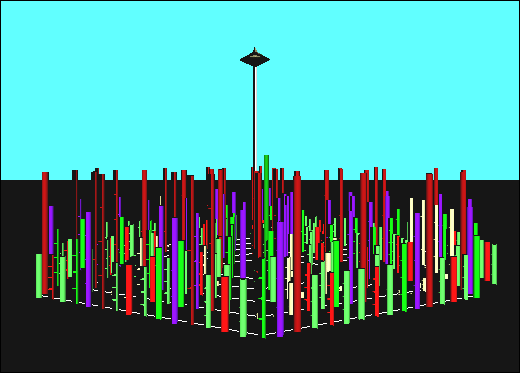This screenshot has width=520, height=373.
Task: Click the thin bright-green spiked pole at front corner
Action: click(x=264, y=298)
